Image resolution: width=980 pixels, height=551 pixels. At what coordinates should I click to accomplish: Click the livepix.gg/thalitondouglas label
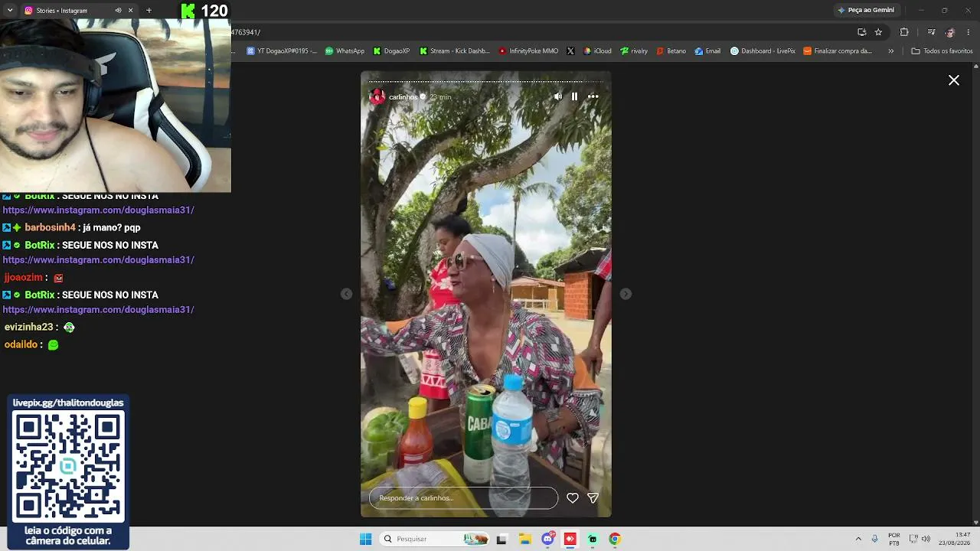pos(68,403)
